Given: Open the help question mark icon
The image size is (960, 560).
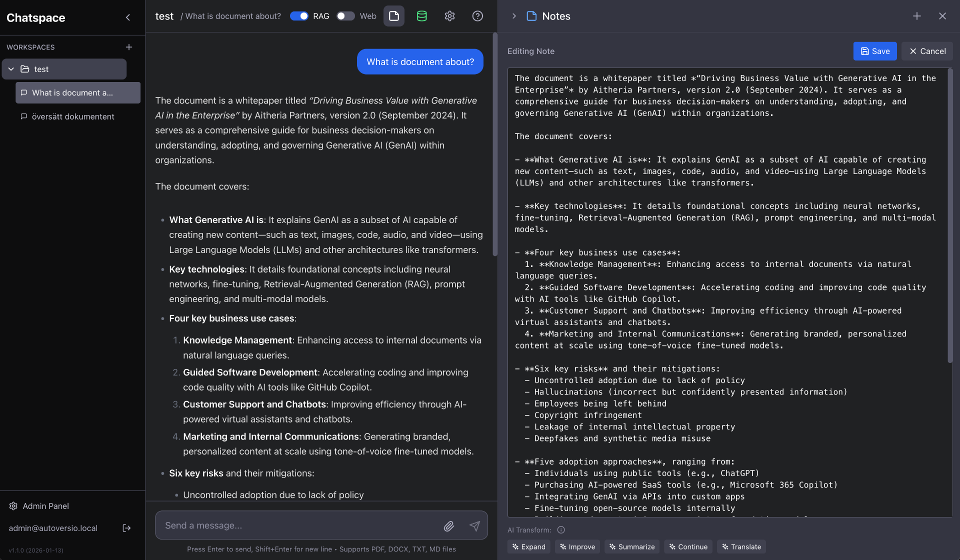Looking at the screenshot, I should pos(478,16).
